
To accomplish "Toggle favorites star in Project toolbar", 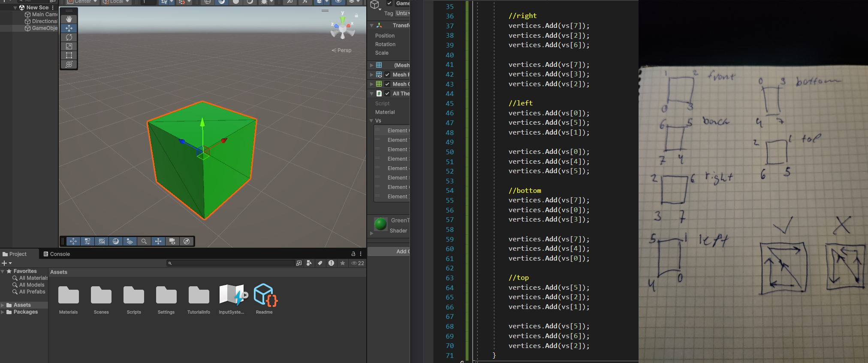I will point(342,263).
